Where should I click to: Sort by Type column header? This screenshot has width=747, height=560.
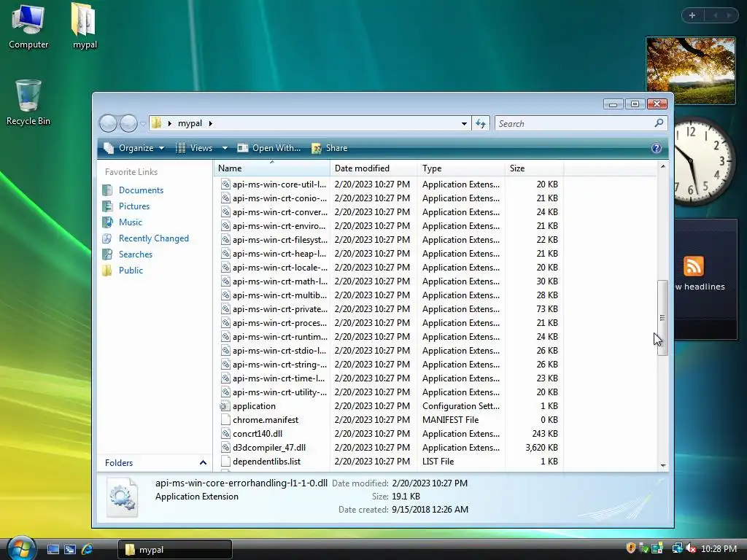[461, 168]
